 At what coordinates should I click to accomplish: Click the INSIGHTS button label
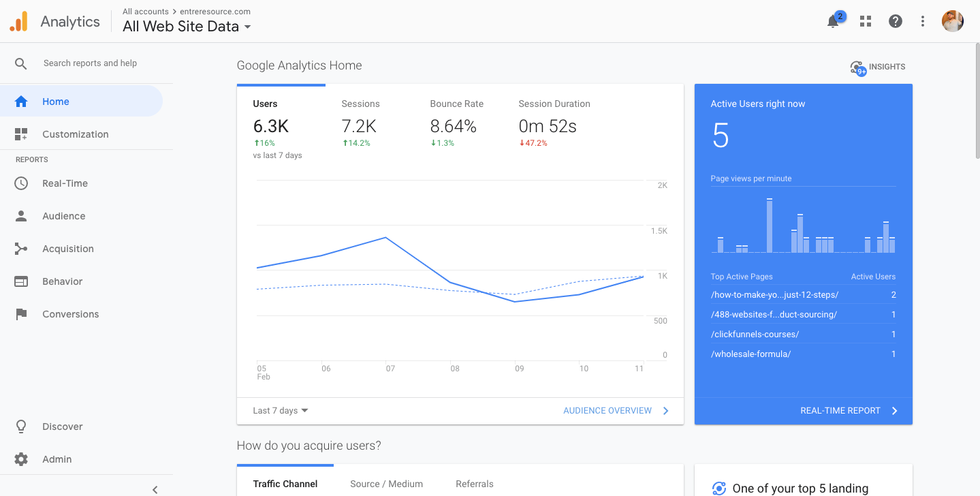[x=887, y=67]
